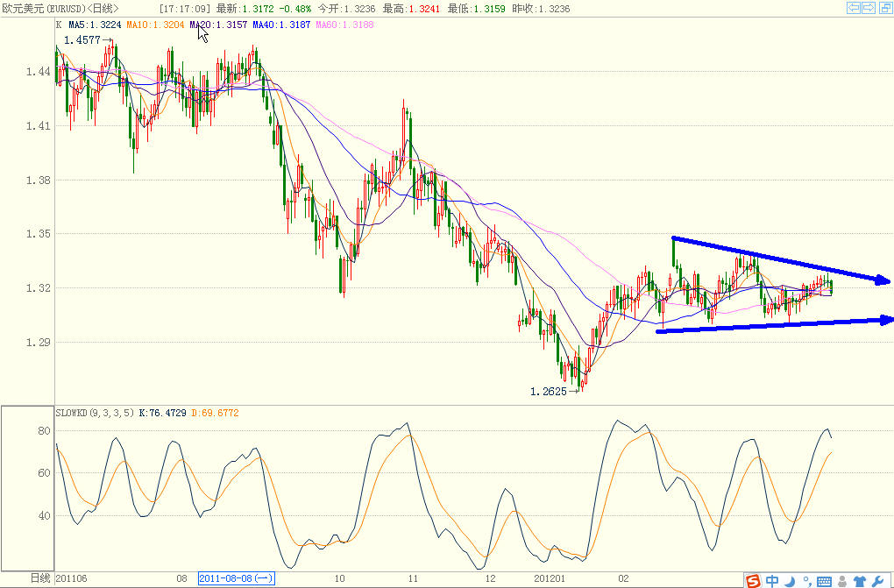This screenshot has width=894, height=588.
Task: Toggle Chinese input mode 中 icon
Action: point(772,581)
